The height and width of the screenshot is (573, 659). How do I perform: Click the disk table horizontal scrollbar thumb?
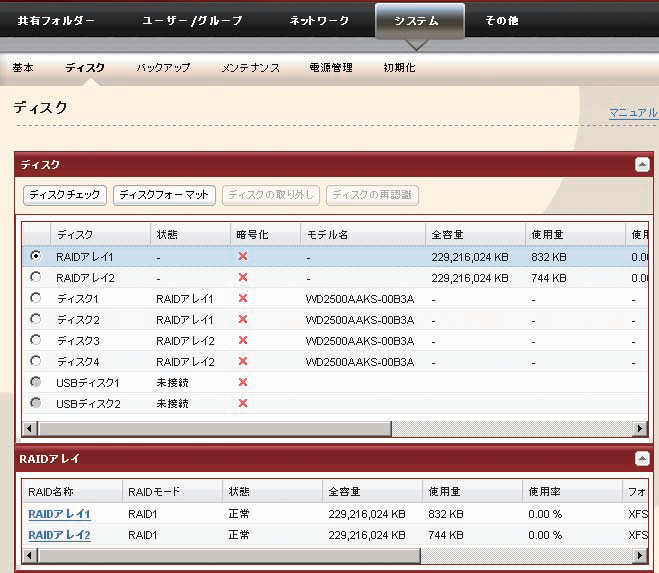point(210,428)
